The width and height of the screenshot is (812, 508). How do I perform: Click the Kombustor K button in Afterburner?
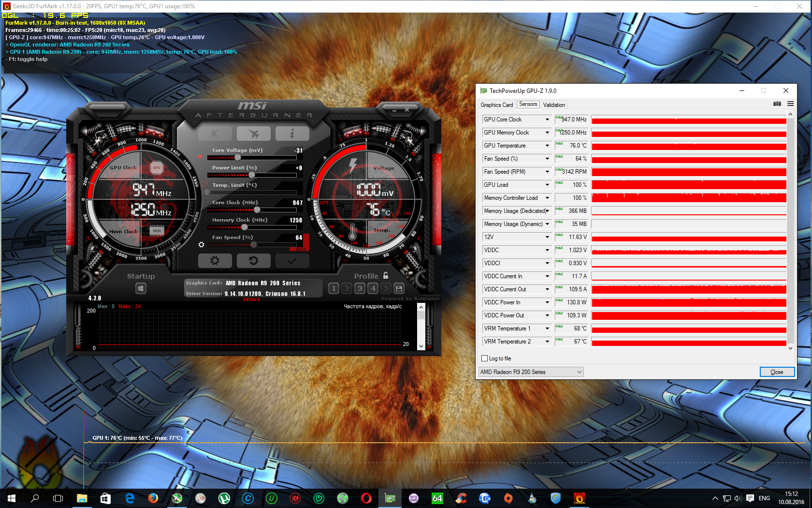215,134
